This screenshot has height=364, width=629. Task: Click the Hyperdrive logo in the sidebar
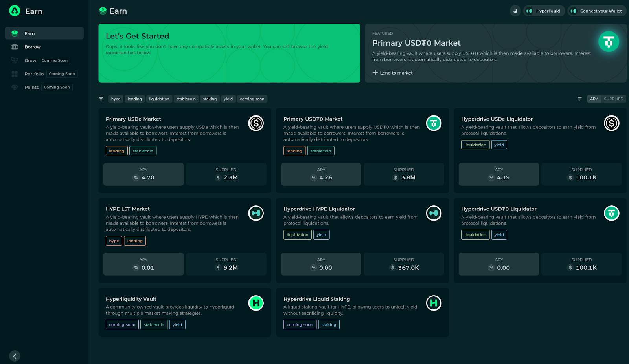coord(15,11)
